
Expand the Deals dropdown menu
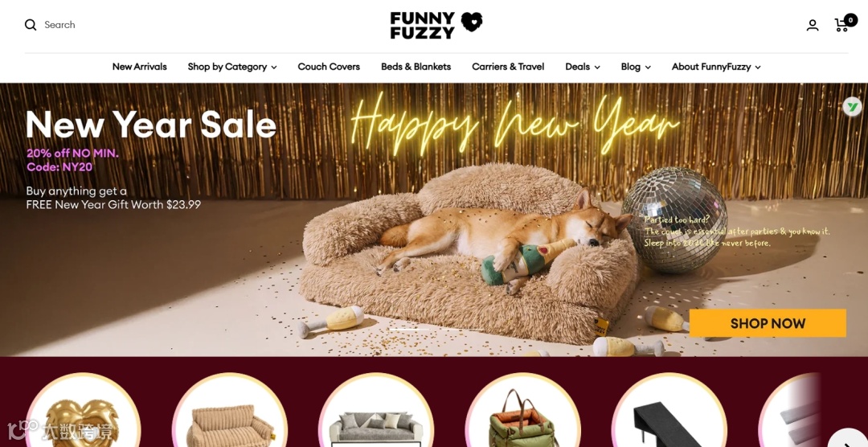(x=583, y=67)
